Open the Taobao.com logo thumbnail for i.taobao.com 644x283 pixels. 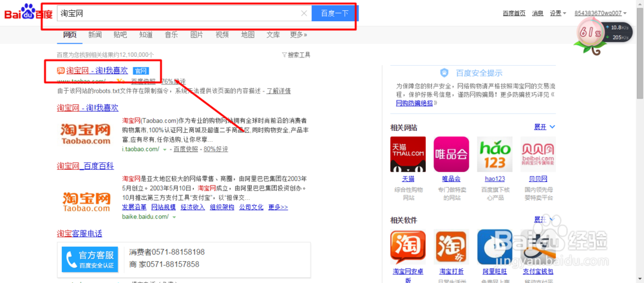pos(87,133)
